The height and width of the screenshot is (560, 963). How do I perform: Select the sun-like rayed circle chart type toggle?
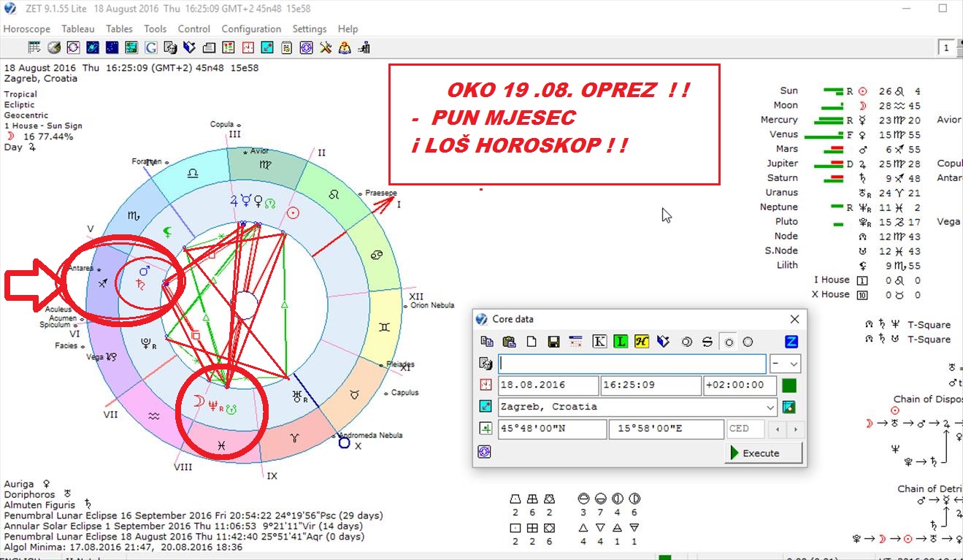click(x=728, y=342)
